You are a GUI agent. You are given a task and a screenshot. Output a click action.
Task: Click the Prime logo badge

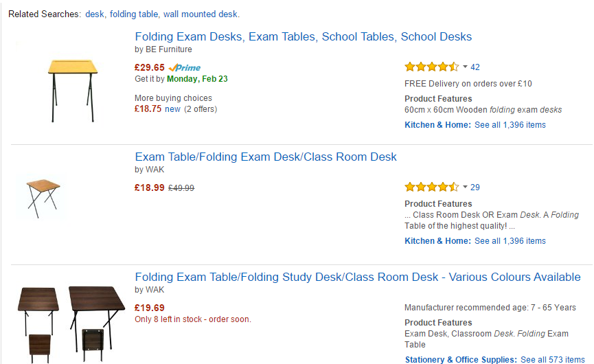point(185,67)
